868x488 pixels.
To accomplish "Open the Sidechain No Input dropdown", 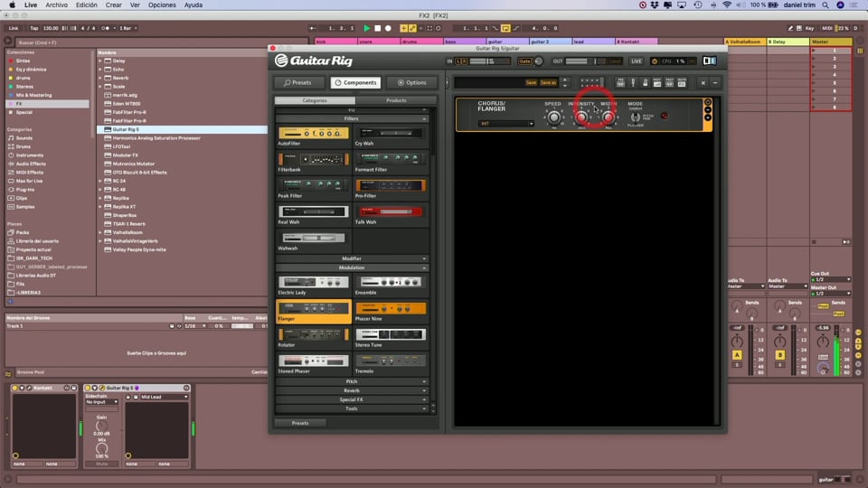I will 101,402.
